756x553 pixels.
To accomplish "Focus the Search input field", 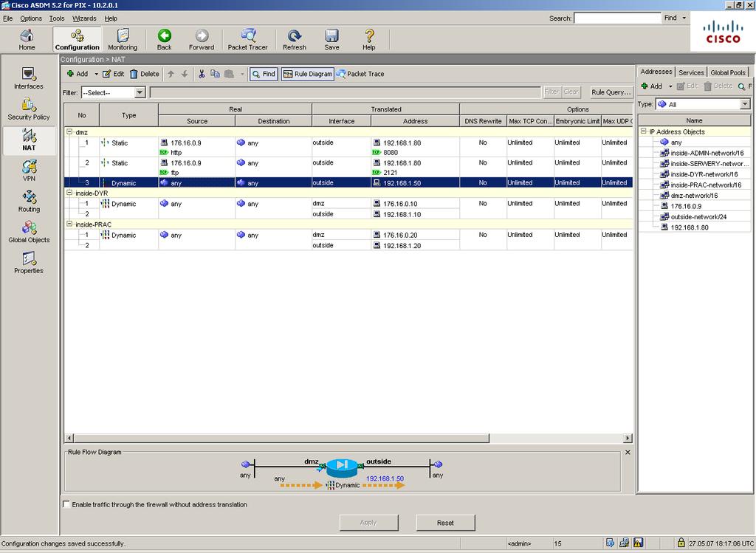I will 617,18.
